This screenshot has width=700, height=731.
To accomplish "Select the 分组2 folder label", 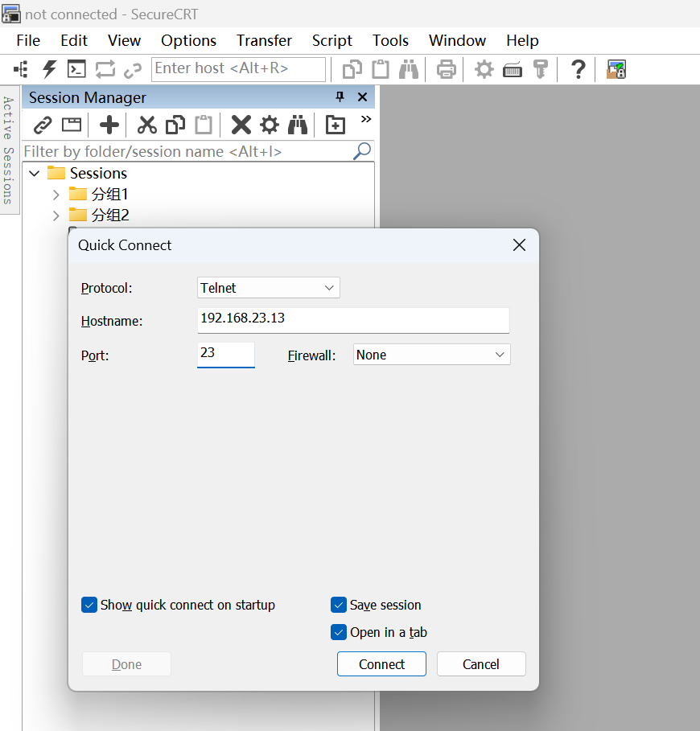I will tap(110, 216).
